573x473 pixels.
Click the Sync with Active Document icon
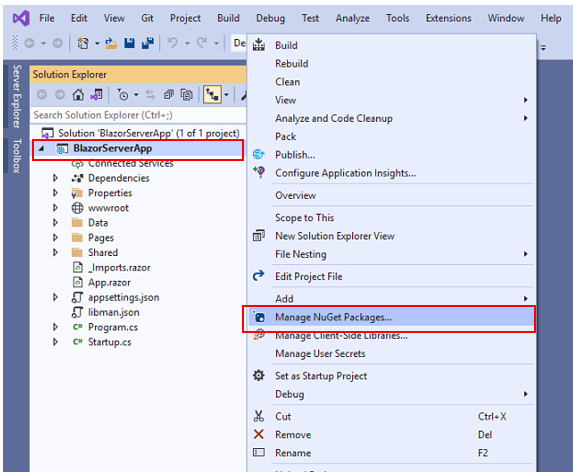pyautogui.click(x=150, y=95)
